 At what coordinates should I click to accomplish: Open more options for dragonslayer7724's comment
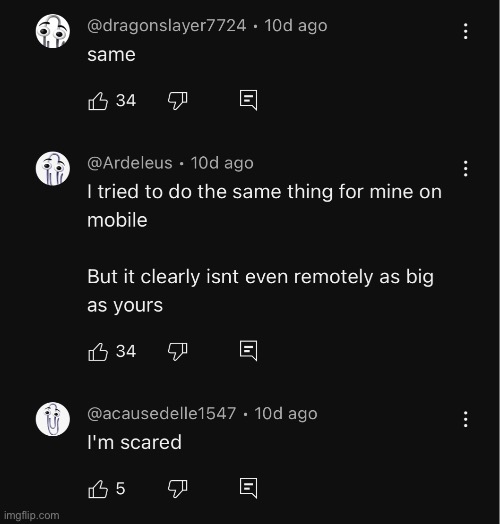click(x=466, y=31)
